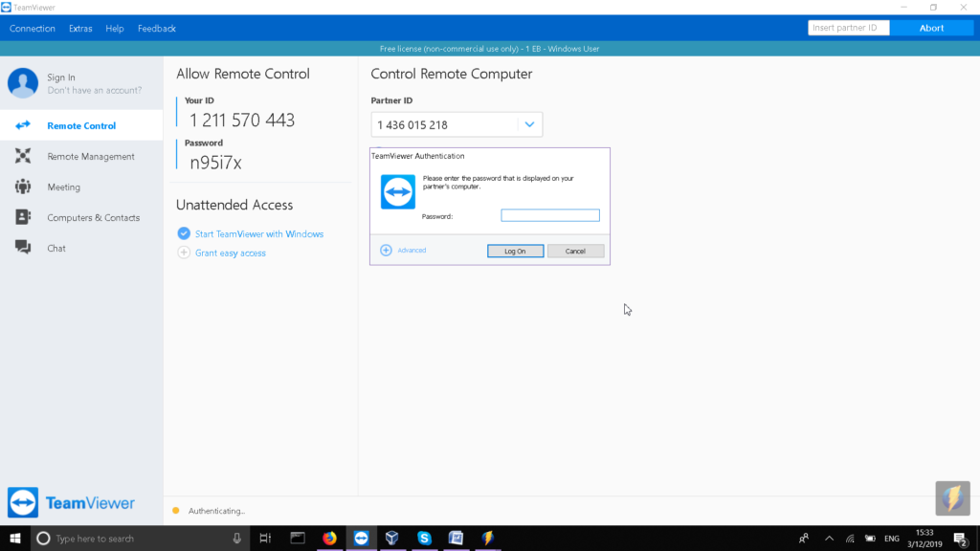980x551 pixels.
Task: Open Task View on the taskbar
Action: coord(265,538)
